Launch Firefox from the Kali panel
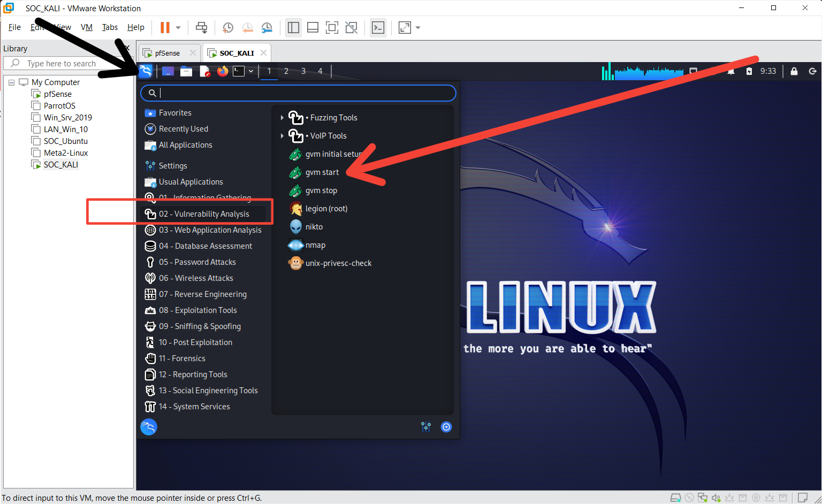 click(223, 71)
